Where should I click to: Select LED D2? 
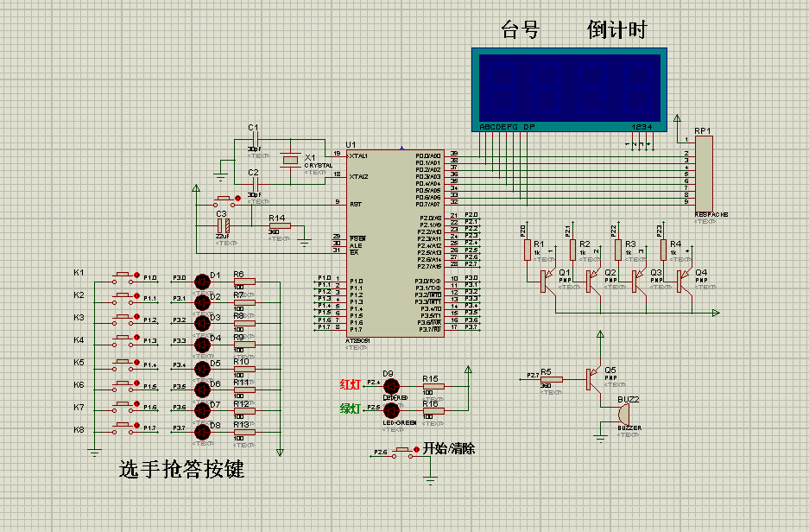(x=202, y=303)
